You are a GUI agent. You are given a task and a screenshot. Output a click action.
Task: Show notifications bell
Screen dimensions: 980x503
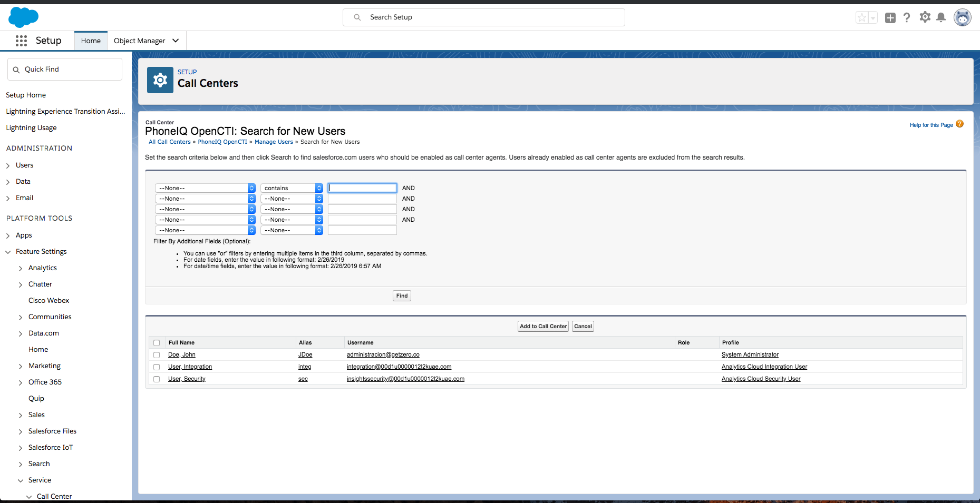pos(941,18)
